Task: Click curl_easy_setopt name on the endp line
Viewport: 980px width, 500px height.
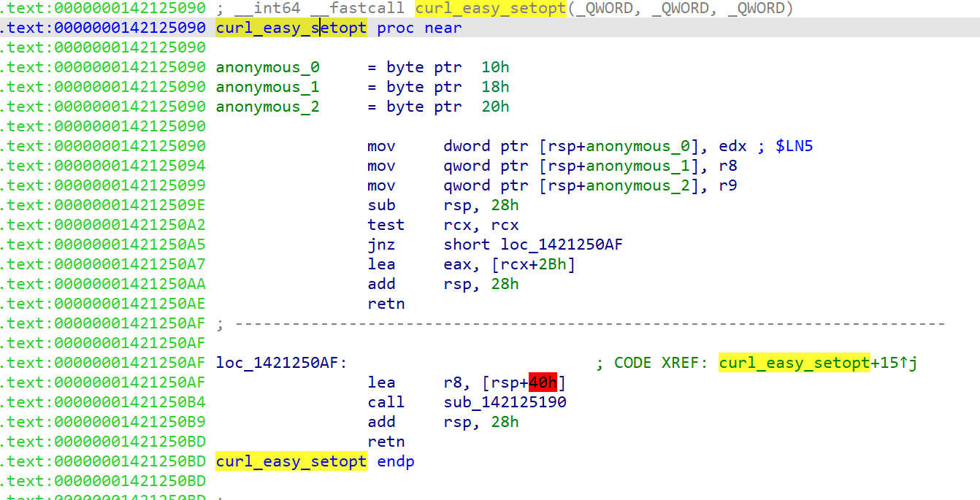Action: [x=291, y=461]
